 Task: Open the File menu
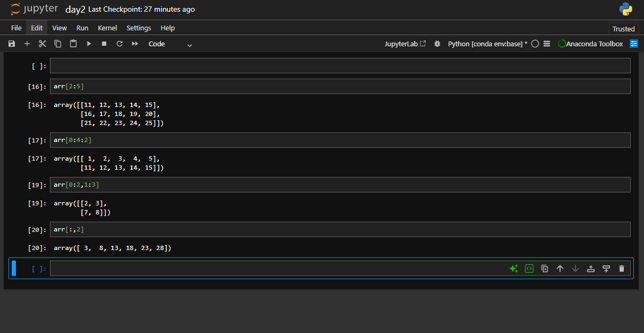[16, 28]
